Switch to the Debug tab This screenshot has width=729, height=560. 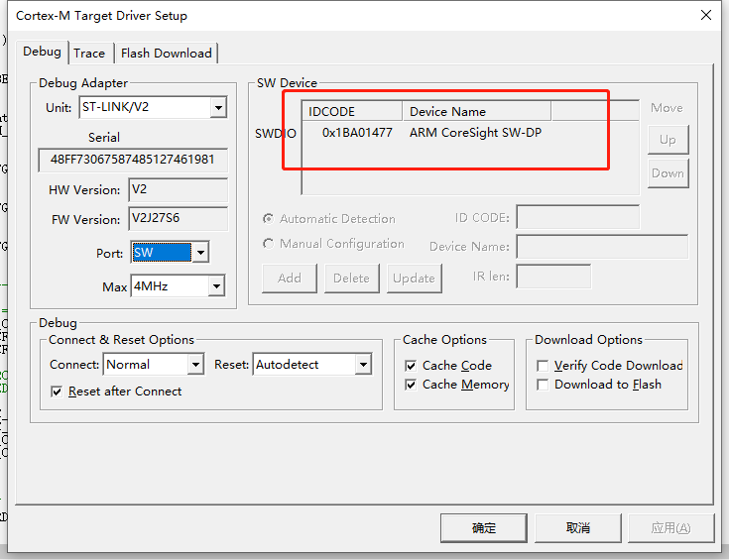click(42, 52)
